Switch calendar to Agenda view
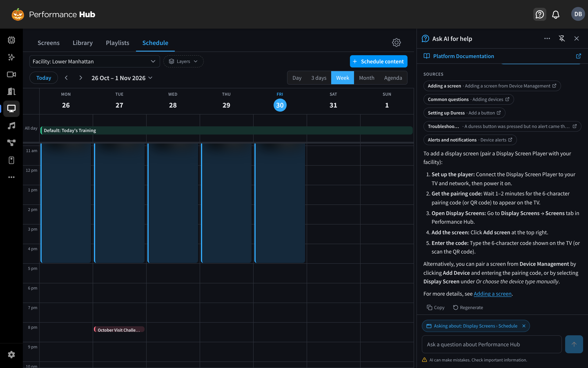The width and height of the screenshot is (588, 368). (393, 78)
